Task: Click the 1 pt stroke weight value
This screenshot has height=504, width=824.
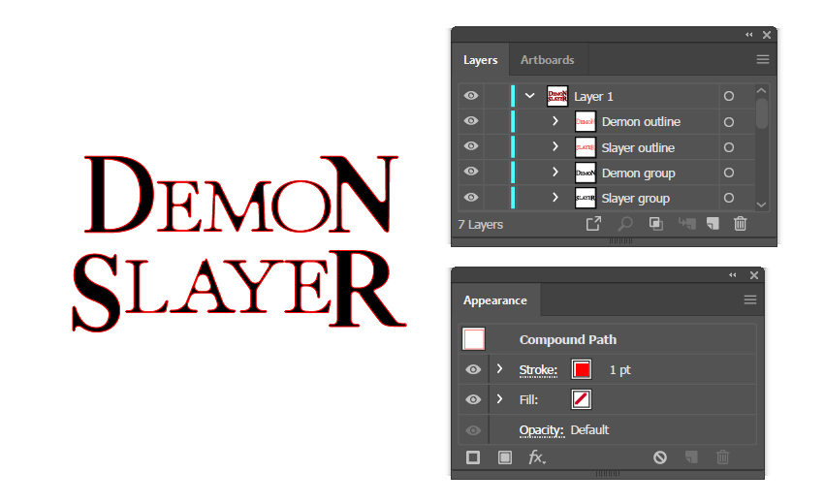Action: [619, 370]
